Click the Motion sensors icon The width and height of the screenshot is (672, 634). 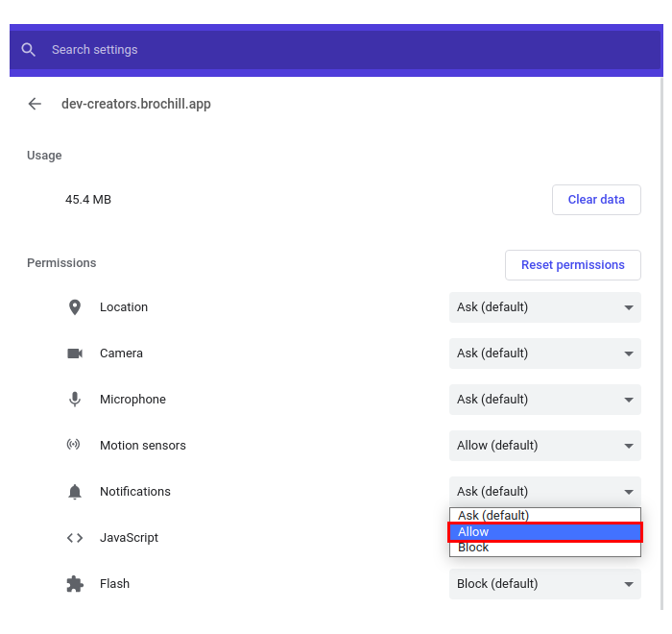tap(75, 446)
